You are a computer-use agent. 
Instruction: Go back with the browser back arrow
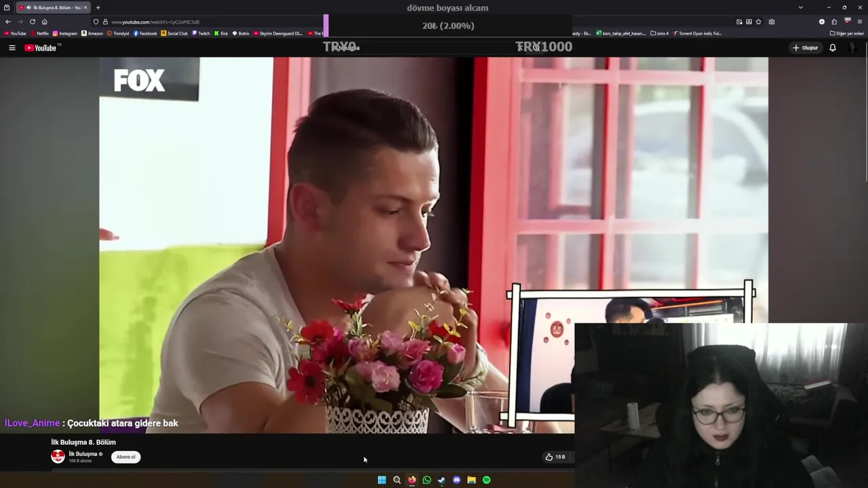[x=8, y=22]
